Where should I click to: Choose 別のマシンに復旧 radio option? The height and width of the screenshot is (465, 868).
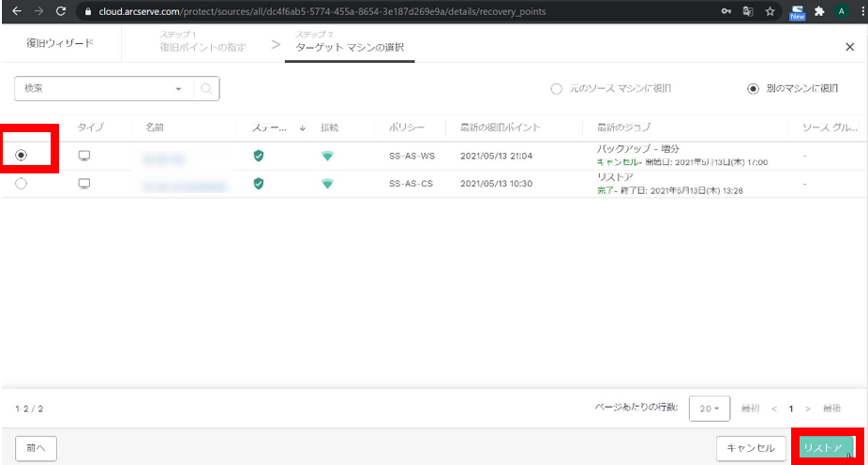[753, 89]
